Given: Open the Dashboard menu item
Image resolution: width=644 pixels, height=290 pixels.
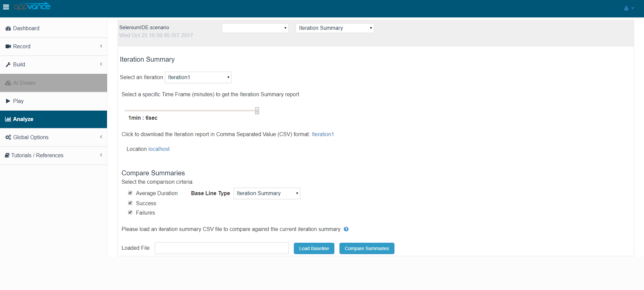Looking at the screenshot, I should (54, 28).
